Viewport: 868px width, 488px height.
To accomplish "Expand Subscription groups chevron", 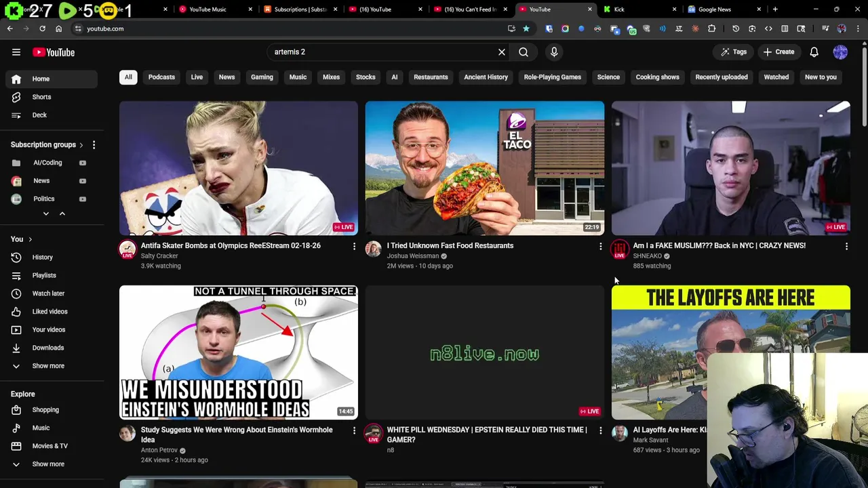I will tap(81, 145).
